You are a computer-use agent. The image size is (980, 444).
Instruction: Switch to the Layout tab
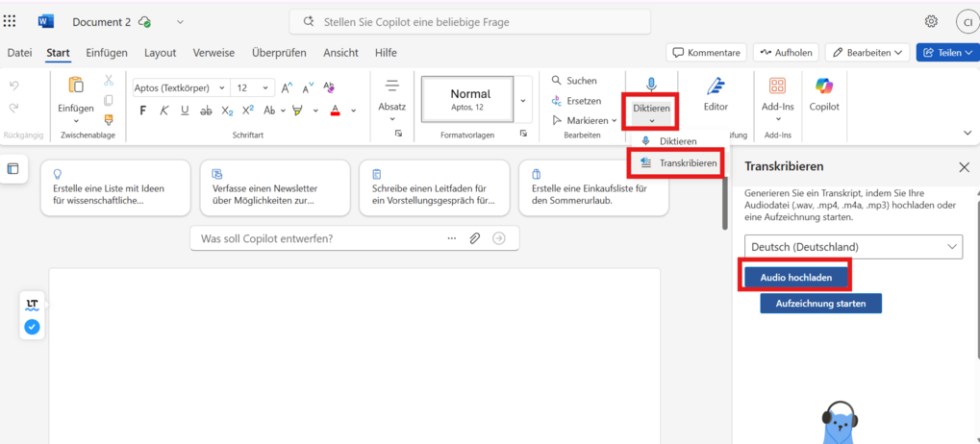[x=160, y=53]
